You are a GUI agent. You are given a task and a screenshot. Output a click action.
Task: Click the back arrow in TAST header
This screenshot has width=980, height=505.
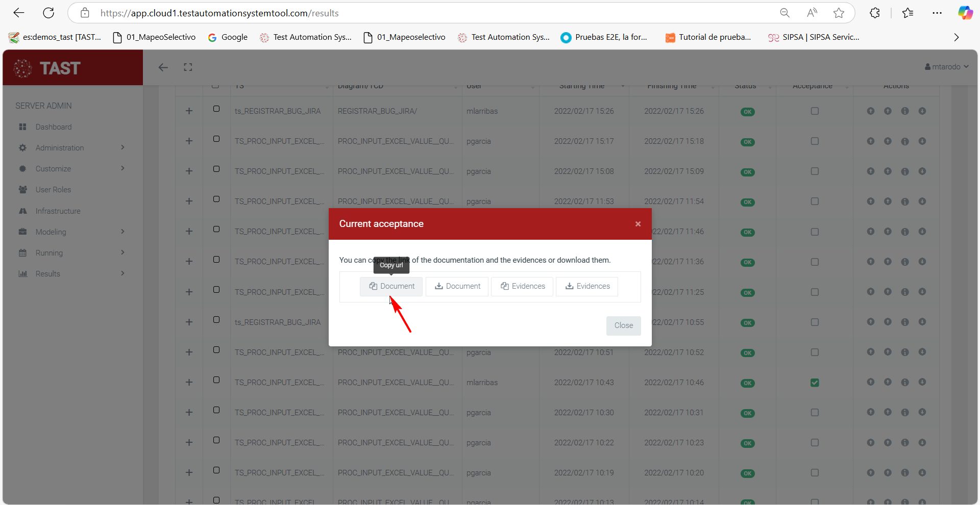[163, 67]
